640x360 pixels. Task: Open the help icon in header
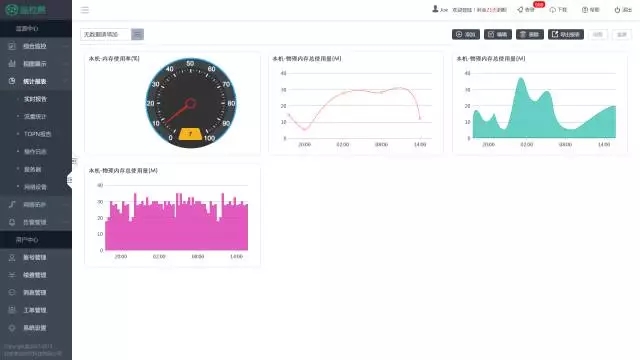(x=584, y=10)
